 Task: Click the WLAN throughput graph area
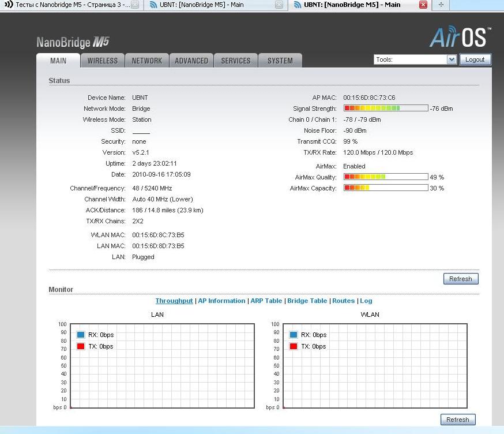tap(375, 366)
